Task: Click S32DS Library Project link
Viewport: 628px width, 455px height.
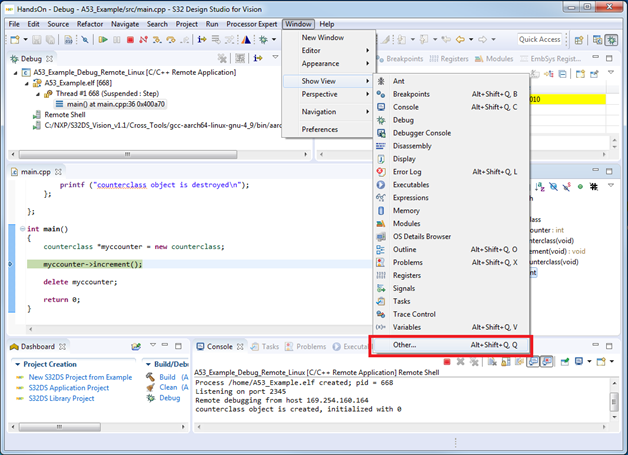Action: point(61,399)
